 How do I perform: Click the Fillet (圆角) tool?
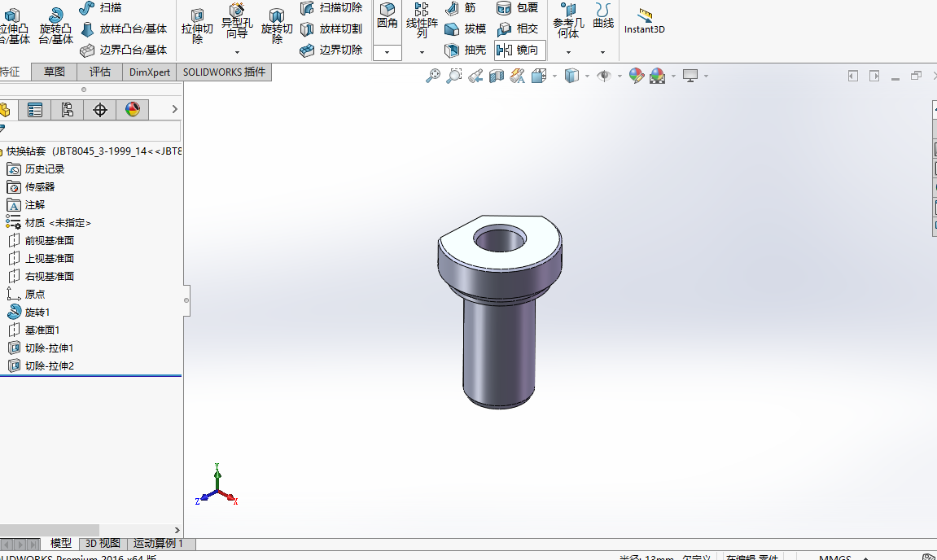click(x=387, y=15)
